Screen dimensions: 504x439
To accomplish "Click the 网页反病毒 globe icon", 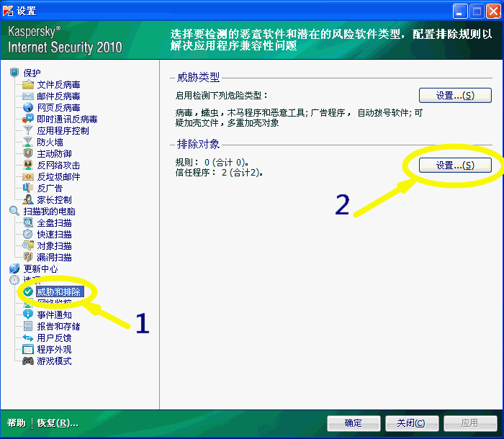I will click(x=28, y=107).
